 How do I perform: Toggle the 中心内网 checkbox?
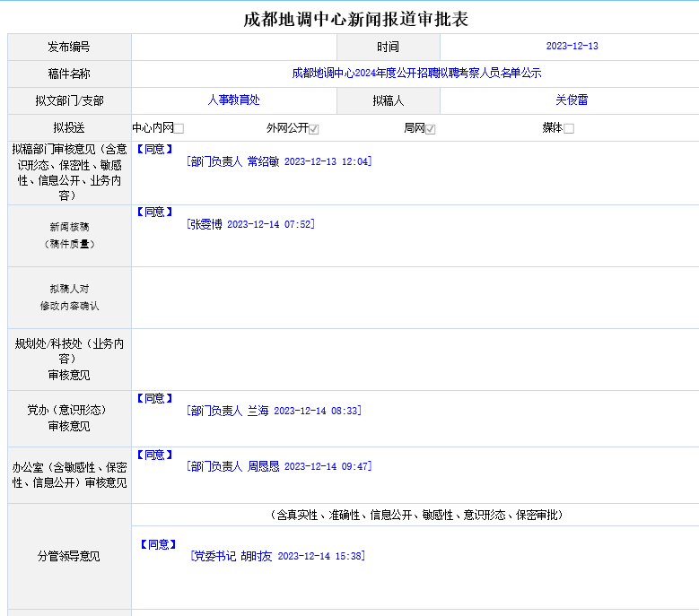point(179,129)
